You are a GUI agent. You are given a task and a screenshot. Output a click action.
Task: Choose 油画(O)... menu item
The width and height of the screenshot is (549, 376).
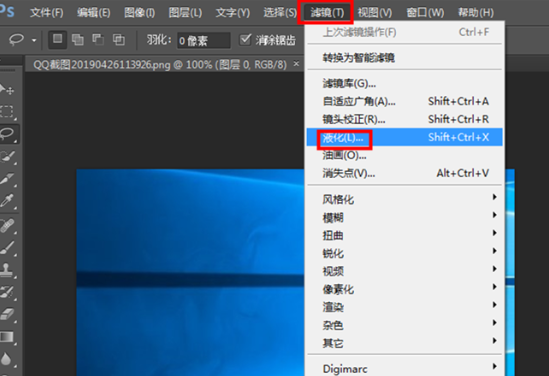point(404,155)
